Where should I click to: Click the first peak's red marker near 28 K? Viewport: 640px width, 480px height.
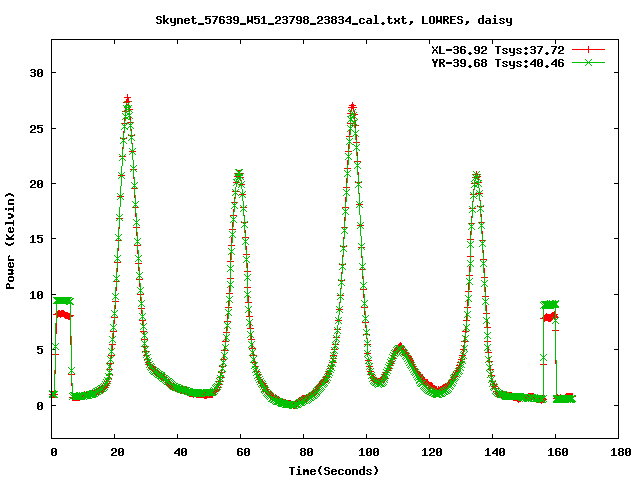tap(128, 98)
